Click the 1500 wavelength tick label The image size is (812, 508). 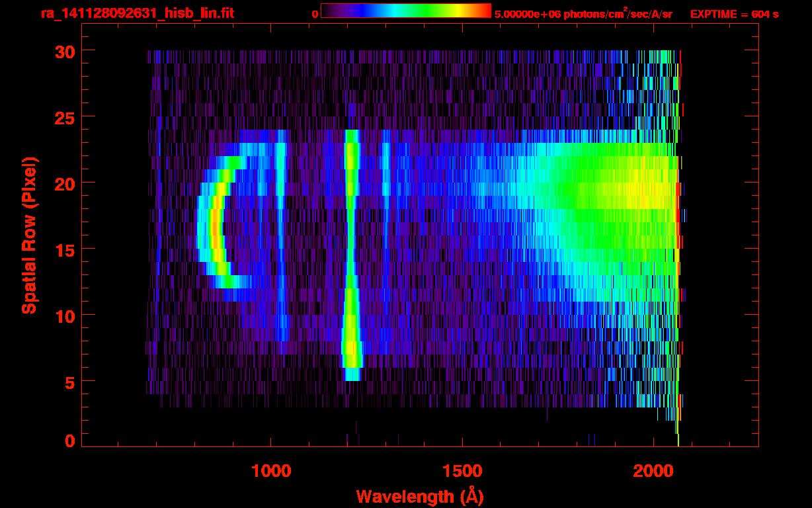(x=462, y=470)
